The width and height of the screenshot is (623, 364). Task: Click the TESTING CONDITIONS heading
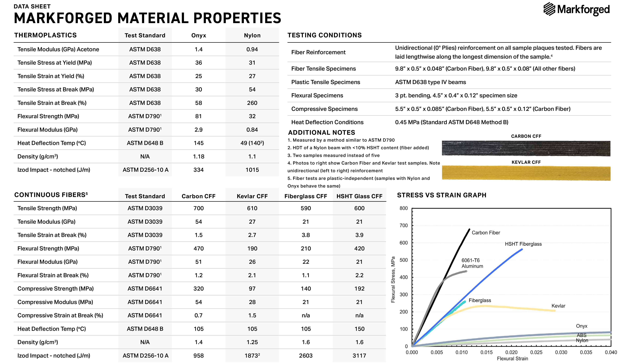pos(324,35)
